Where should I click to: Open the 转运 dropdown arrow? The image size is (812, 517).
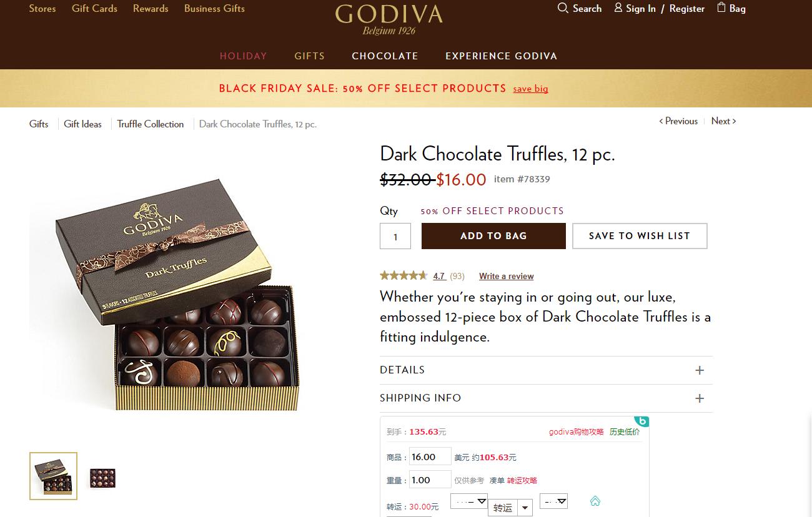click(x=526, y=508)
